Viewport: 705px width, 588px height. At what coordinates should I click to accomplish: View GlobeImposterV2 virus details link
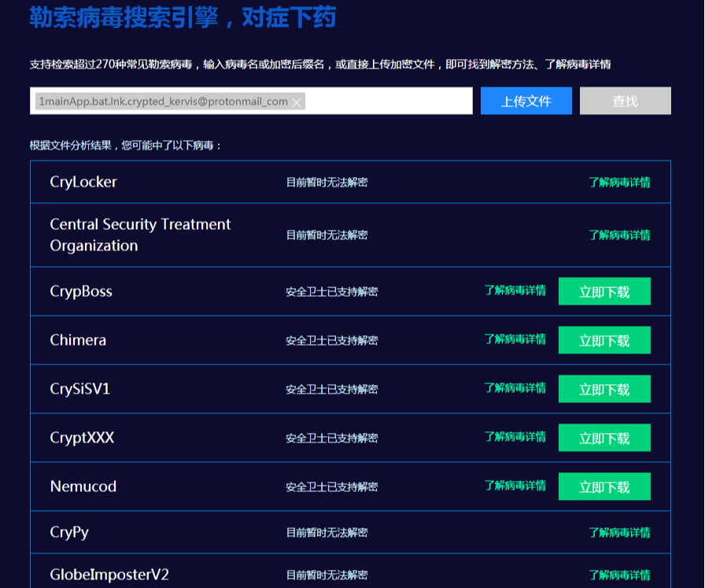click(x=619, y=575)
